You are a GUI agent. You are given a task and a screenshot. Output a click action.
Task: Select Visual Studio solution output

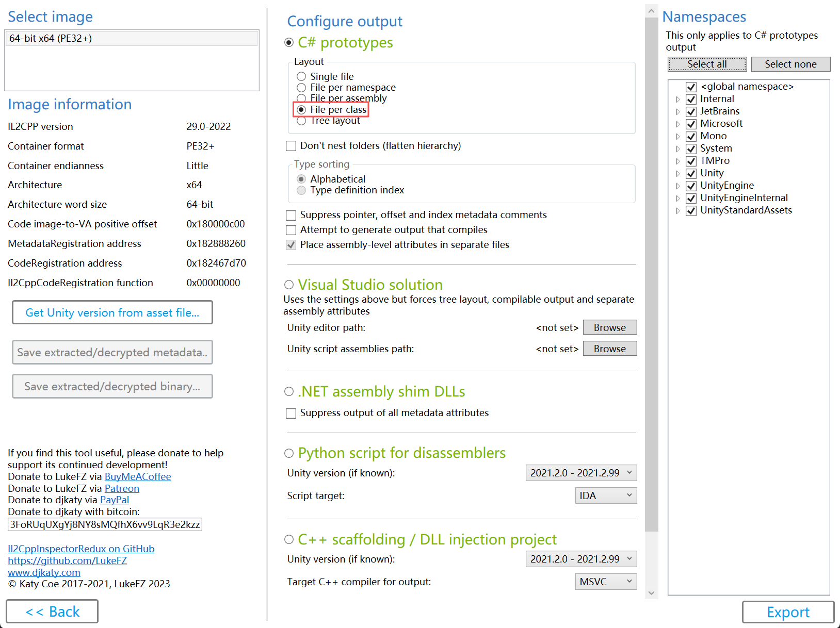[x=289, y=285]
